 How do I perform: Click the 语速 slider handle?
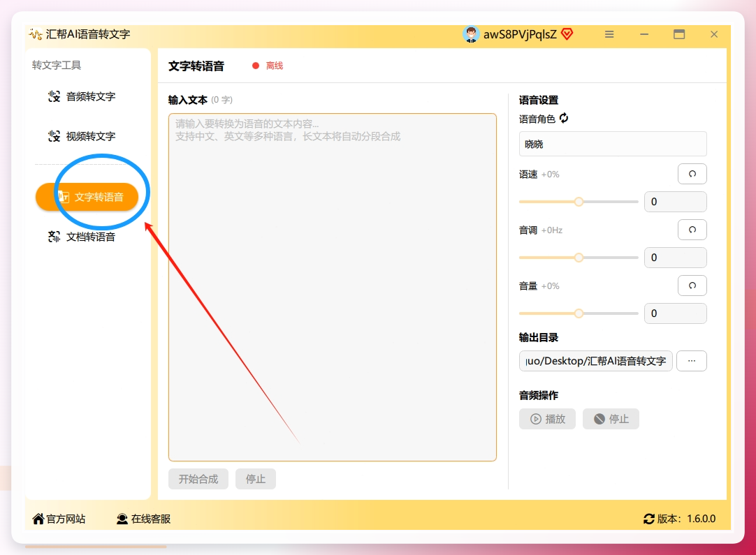579,202
